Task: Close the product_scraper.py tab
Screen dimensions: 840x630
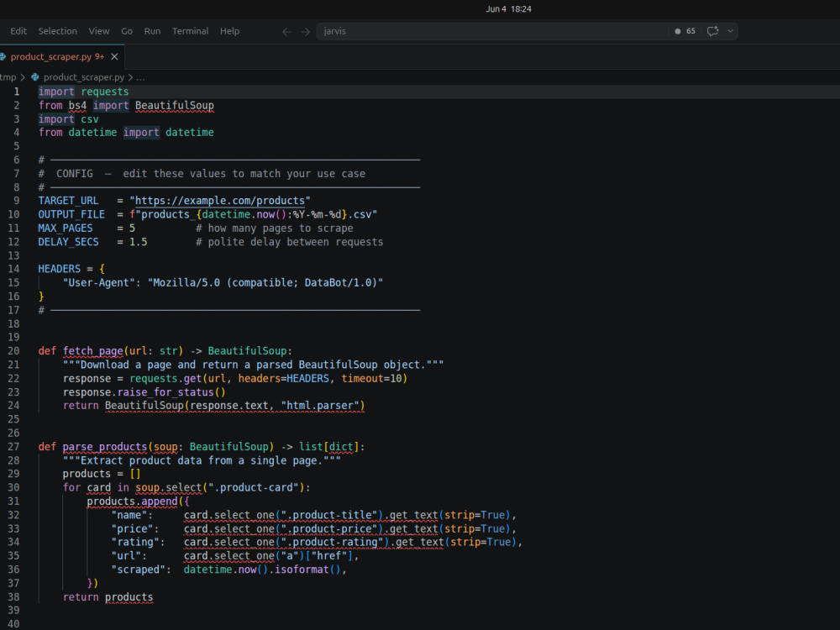Action: coord(114,57)
